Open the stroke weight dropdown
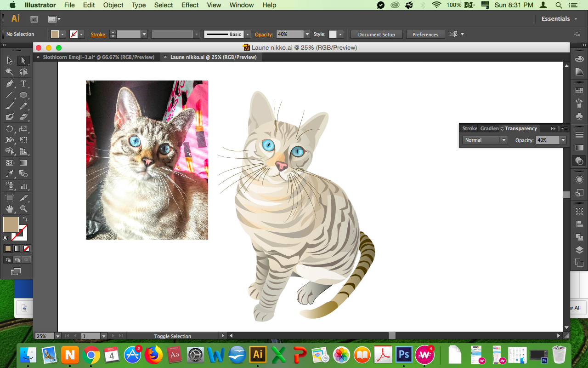 pyautogui.click(x=144, y=34)
